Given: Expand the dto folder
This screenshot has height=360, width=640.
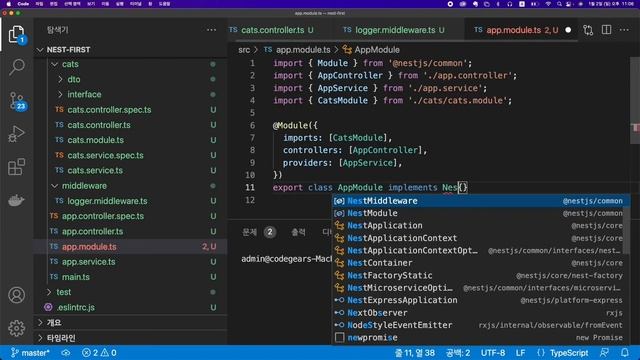Looking at the screenshot, I should 60,79.
